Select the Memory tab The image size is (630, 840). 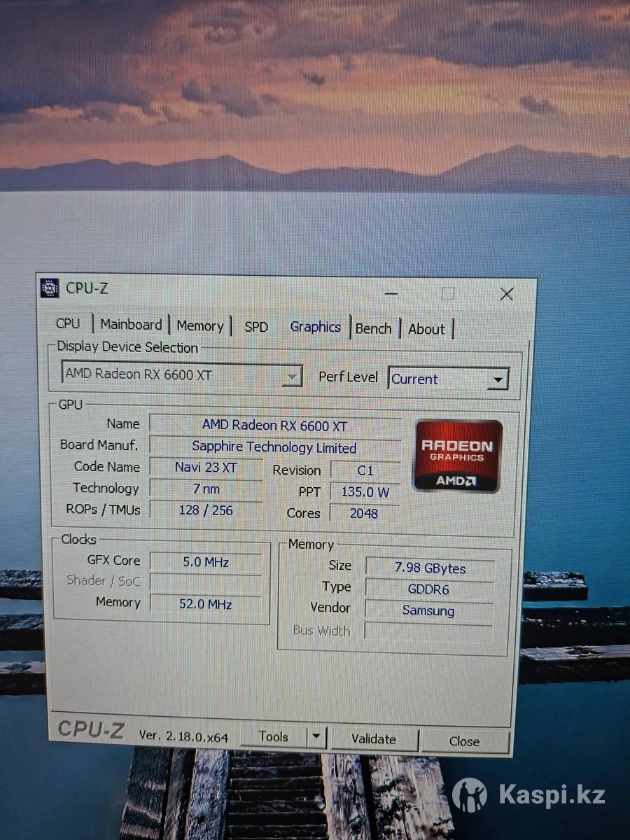pos(199,326)
